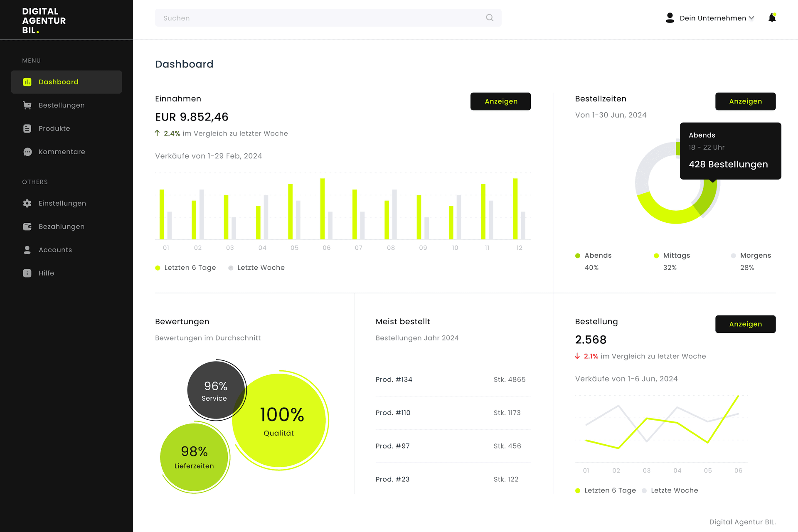
Task: Click the Produkte document icon
Action: pyautogui.click(x=27, y=128)
